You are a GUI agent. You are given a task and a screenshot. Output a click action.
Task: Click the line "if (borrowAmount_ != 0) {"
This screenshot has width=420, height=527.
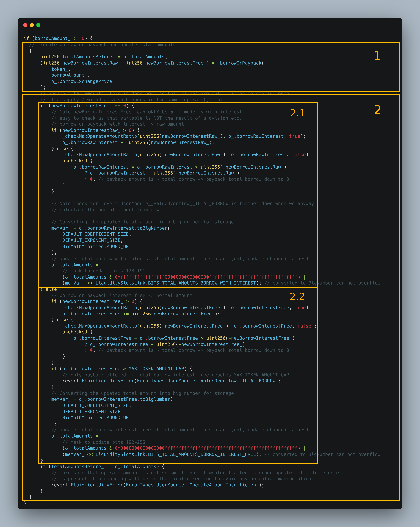coord(58,38)
